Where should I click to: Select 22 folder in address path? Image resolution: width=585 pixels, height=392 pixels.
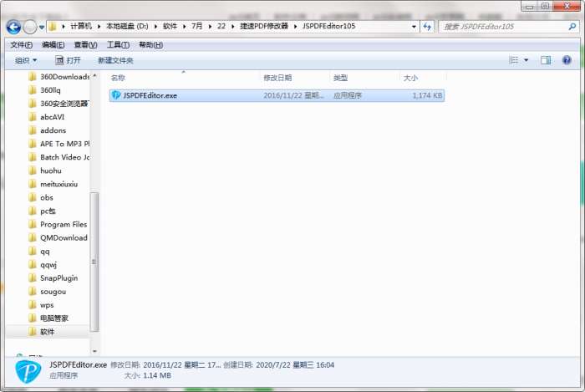pyautogui.click(x=221, y=26)
